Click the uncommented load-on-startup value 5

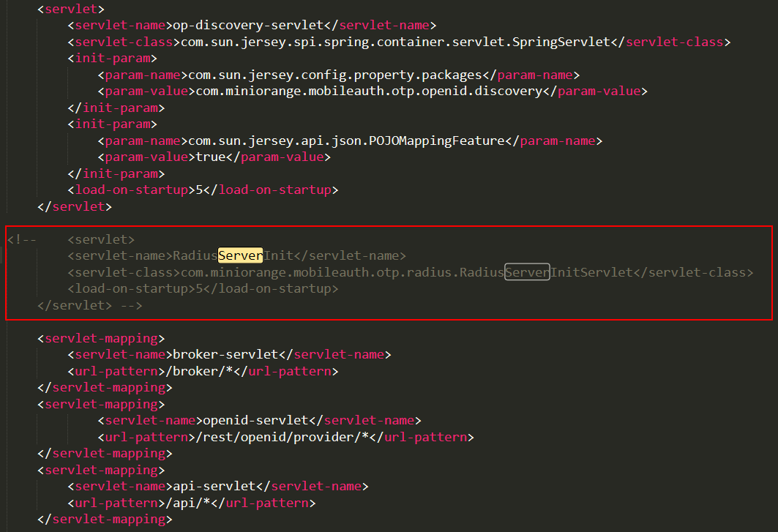(200, 190)
